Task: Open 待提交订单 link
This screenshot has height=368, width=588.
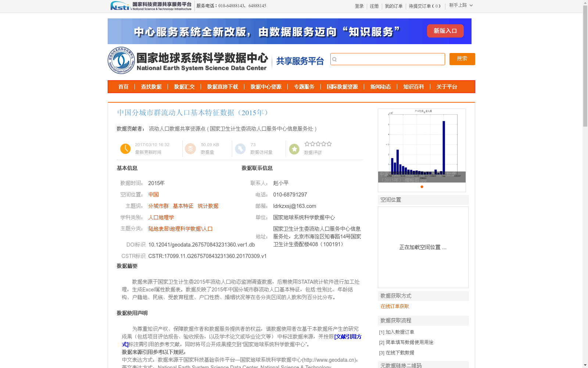Action: coord(424,6)
